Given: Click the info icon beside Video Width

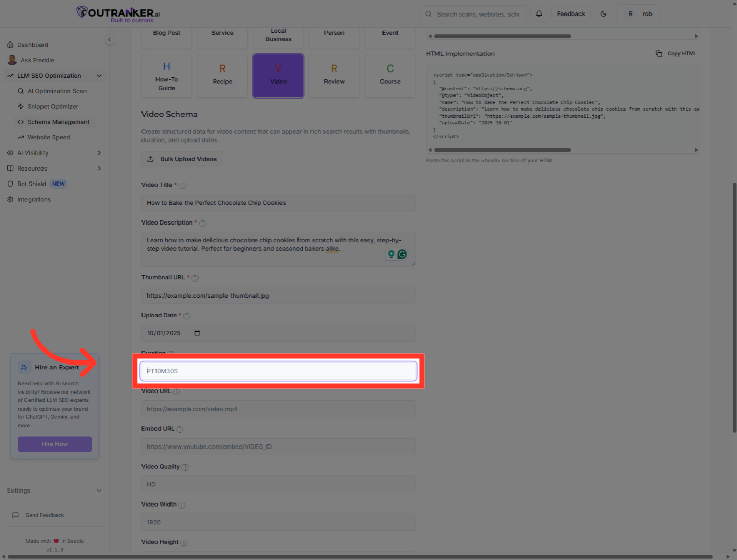Looking at the screenshot, I should coord(182,505).
